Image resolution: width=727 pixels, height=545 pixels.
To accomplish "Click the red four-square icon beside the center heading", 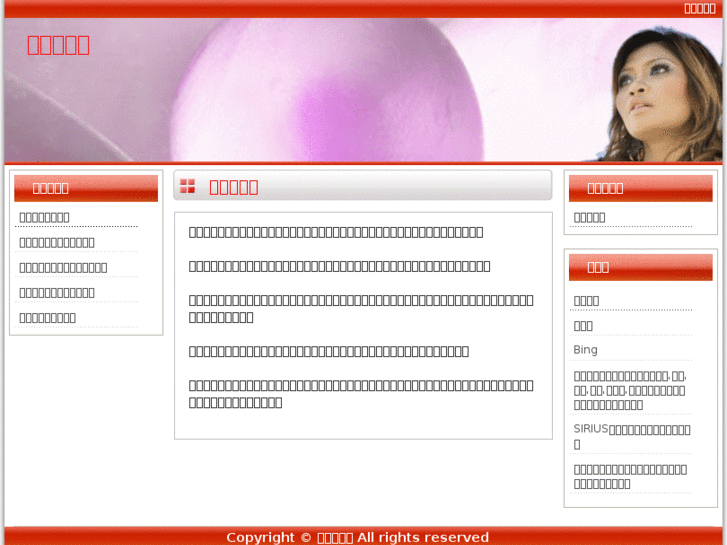I will (x=187, y=186).
